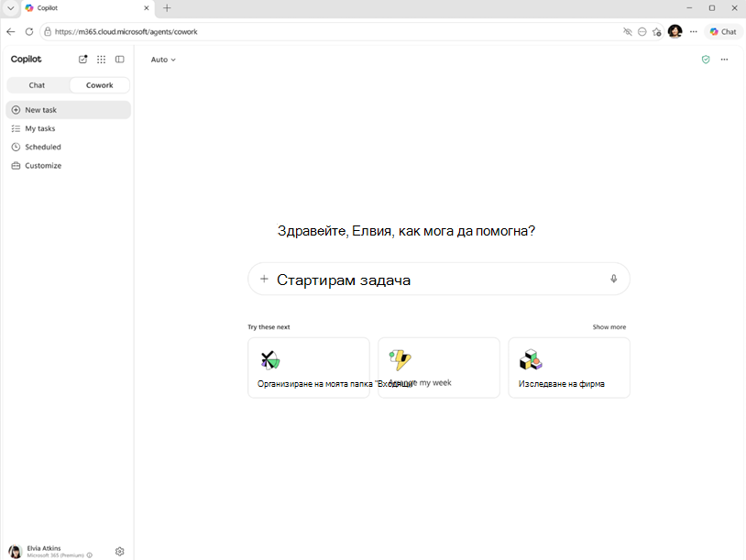Screen dimensions: 746x560
Task: Click the 'Try these next' label
Action: 269,327
